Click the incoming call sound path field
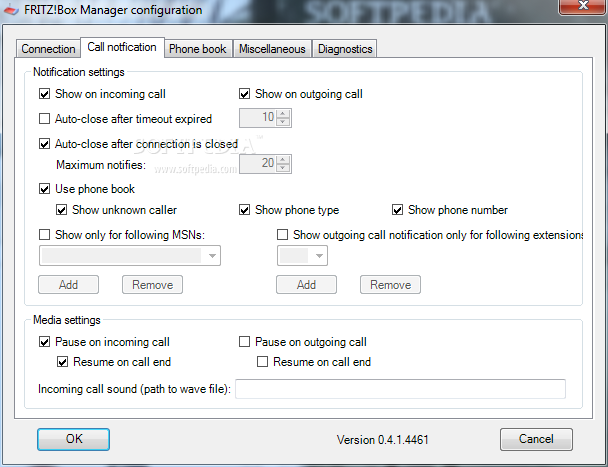Image resolution: width=608 pixels, height=467 pixels. coord(400,389)
